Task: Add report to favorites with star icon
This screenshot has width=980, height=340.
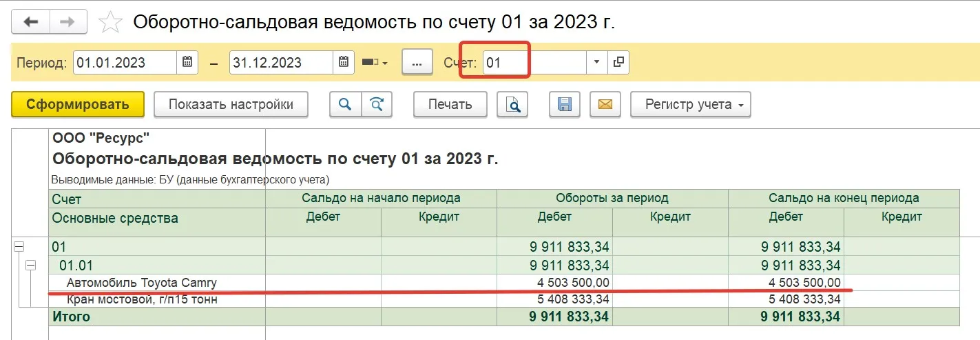Action: point(110,22)
